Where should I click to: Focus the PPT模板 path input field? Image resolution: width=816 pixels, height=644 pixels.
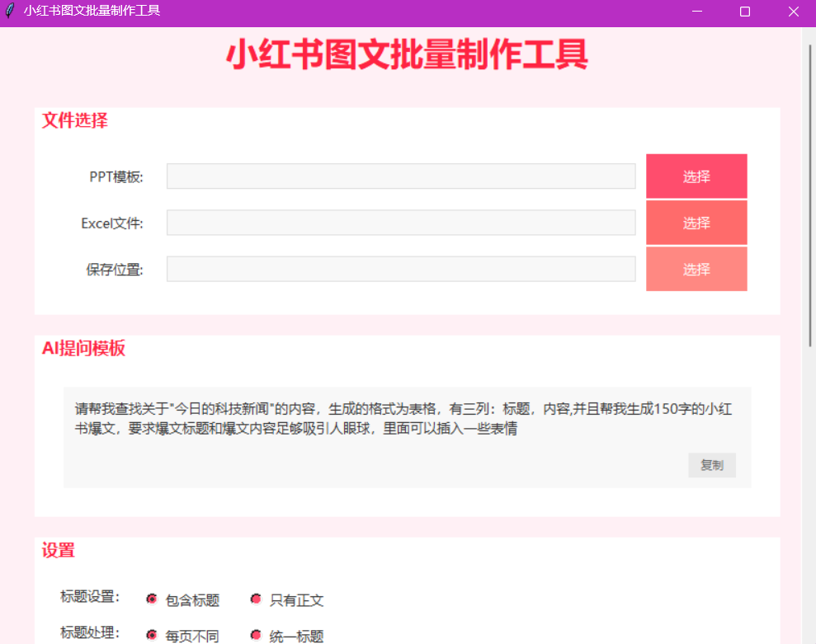click(401, 176)
